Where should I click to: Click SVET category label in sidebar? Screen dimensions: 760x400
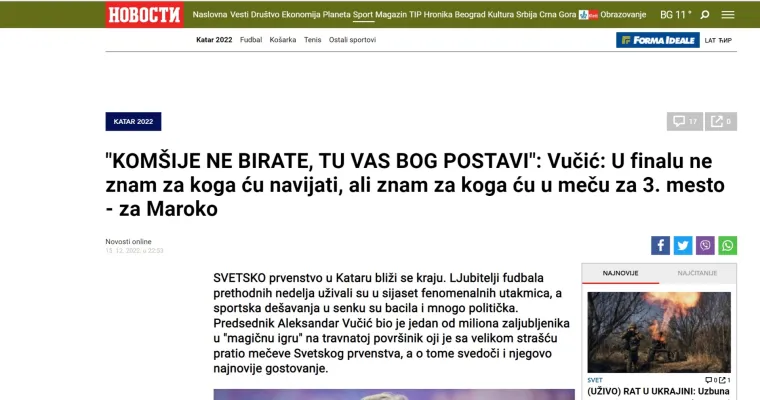(595, 380)
